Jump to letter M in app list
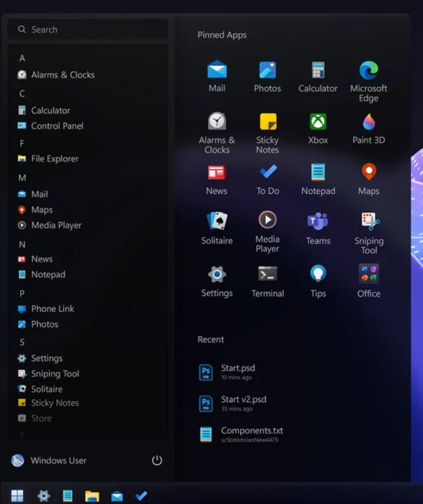The image size is (423, 504). tap(22, 178)
